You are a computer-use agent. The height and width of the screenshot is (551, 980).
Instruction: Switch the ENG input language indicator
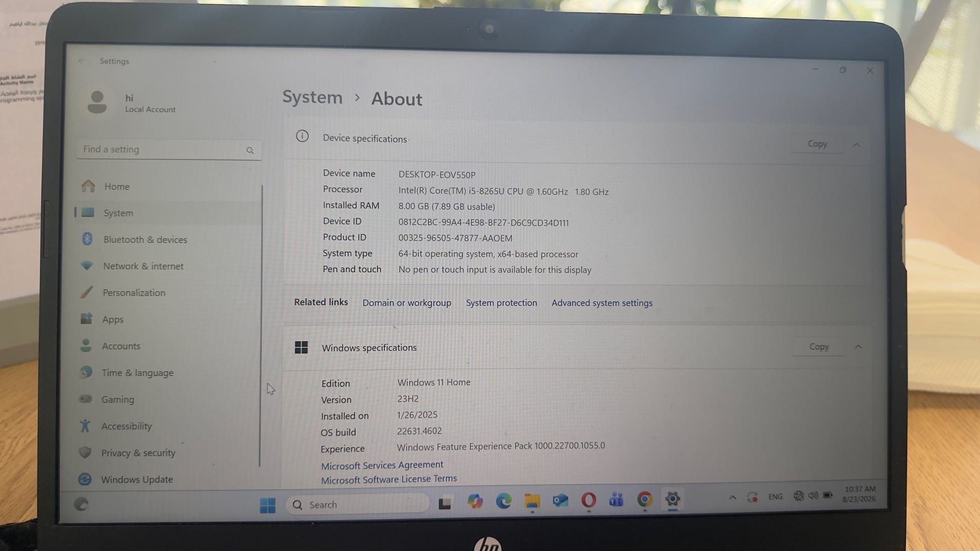coord(775,496)
